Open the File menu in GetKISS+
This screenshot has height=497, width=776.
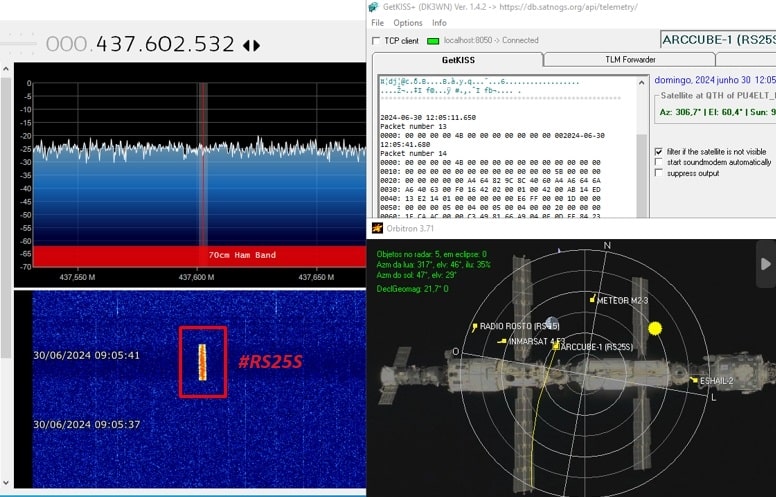point(377,22)
